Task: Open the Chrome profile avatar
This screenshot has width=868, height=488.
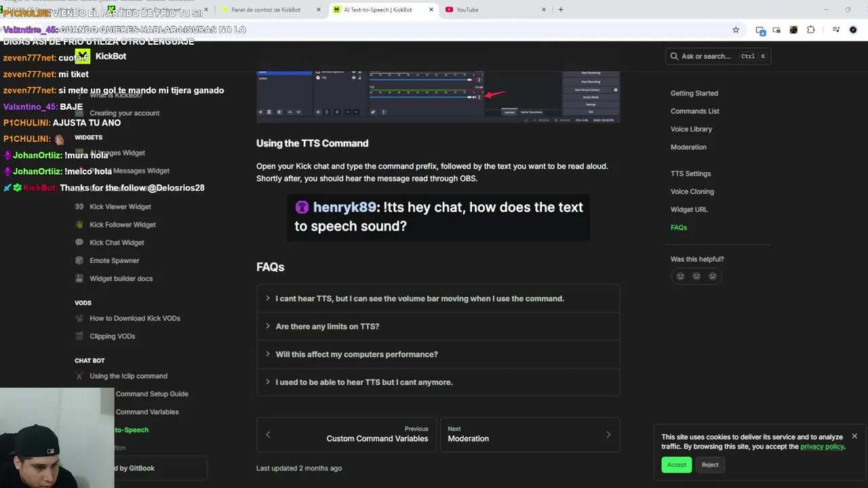Action: coord(853,30)
